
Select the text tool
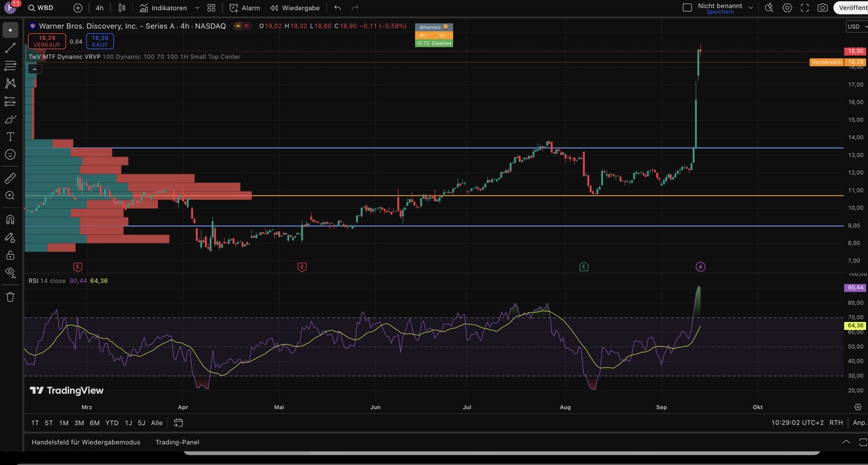[10, 137]
